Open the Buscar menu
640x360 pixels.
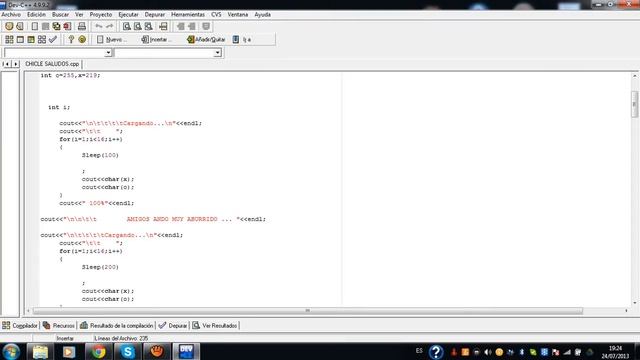(60, 14)
